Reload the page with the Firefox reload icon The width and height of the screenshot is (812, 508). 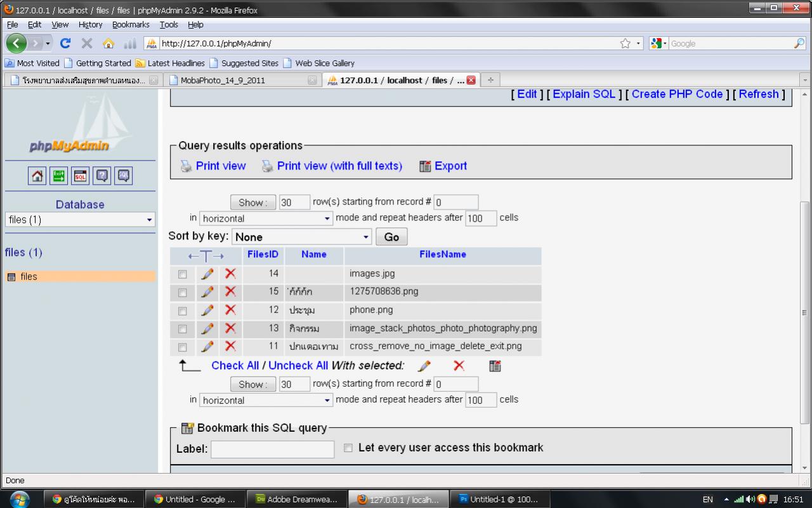(65, 43)
